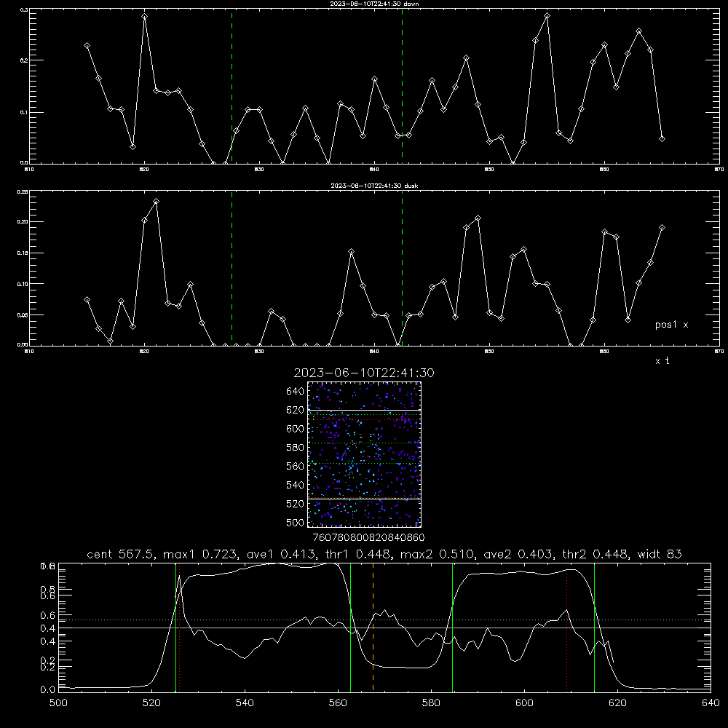
Task: Click the '0.05' y-axis label of dusk plot
Action: tap(23, 314)
